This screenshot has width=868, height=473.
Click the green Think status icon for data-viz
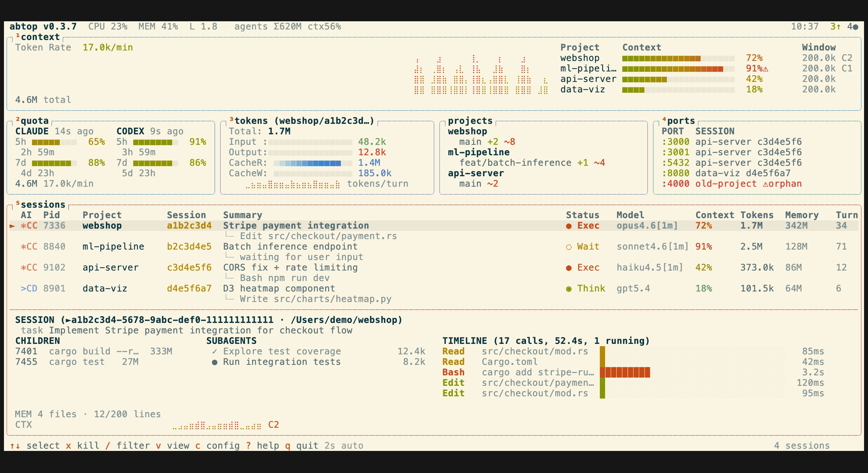pos(569,289)
